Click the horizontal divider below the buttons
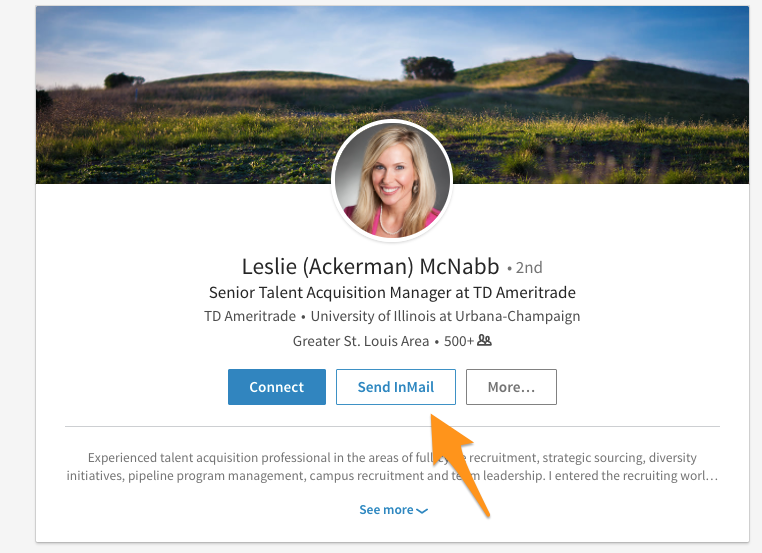Viewport: 762px width, 553px height. 392,427
